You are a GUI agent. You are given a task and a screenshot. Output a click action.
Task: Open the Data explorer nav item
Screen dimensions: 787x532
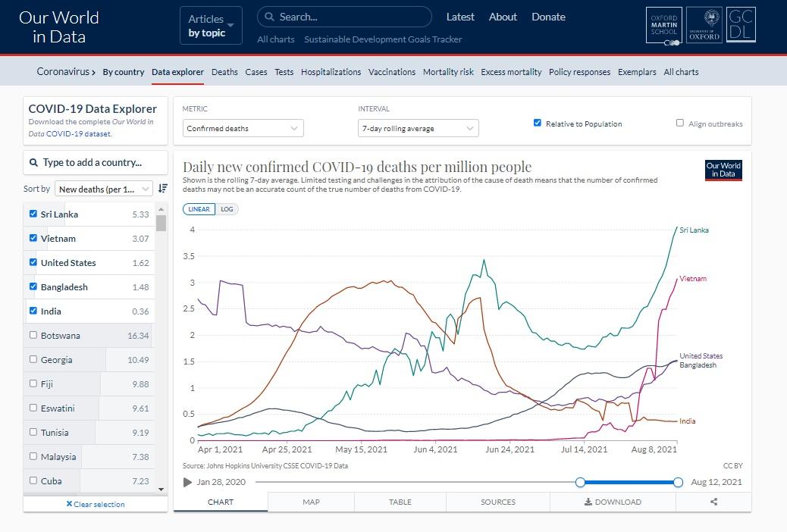pyautogui.click(x=177, y=72)
